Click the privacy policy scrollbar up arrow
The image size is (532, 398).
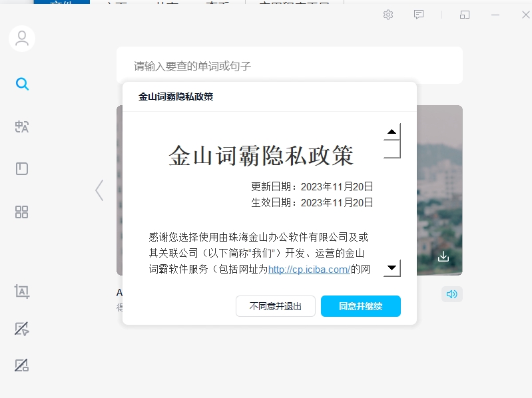392,132
